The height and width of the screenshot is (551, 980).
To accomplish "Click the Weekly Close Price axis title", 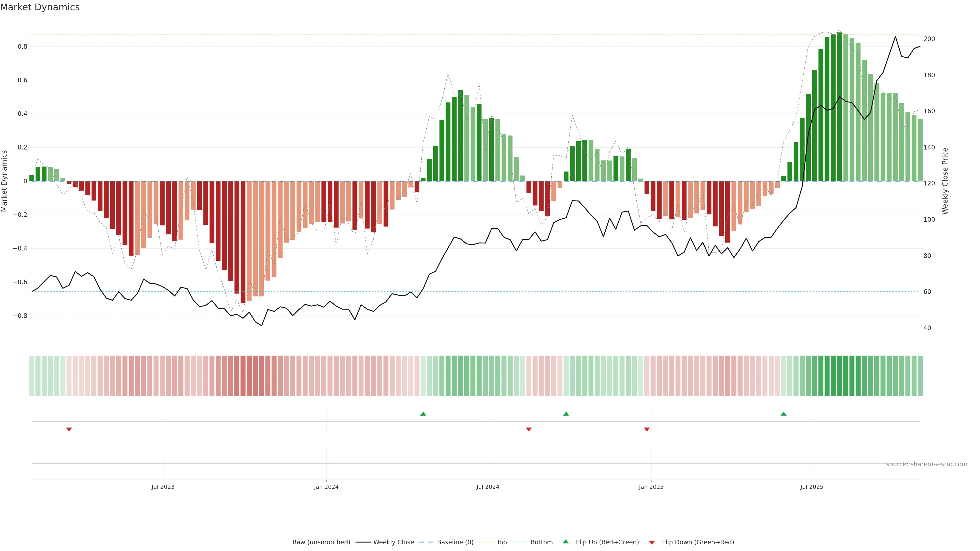I will coord(945,181).
